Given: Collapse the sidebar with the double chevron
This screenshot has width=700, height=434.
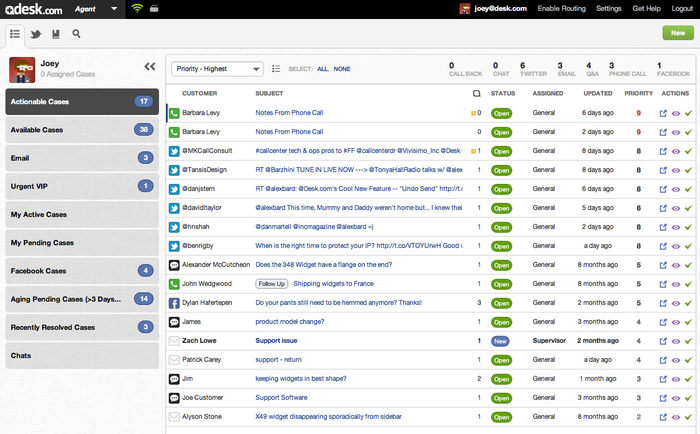Looking at the screenshot, I should point(150,67).
